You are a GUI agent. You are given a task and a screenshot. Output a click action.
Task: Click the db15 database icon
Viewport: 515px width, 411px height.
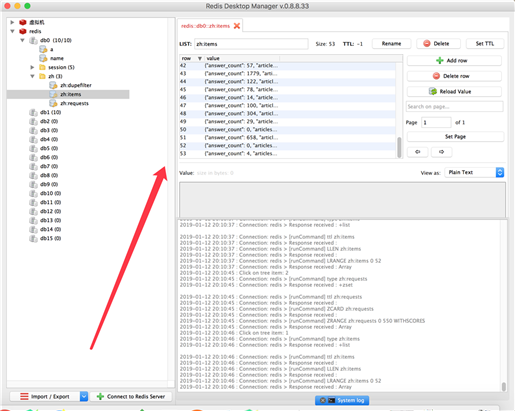[33, 238]
